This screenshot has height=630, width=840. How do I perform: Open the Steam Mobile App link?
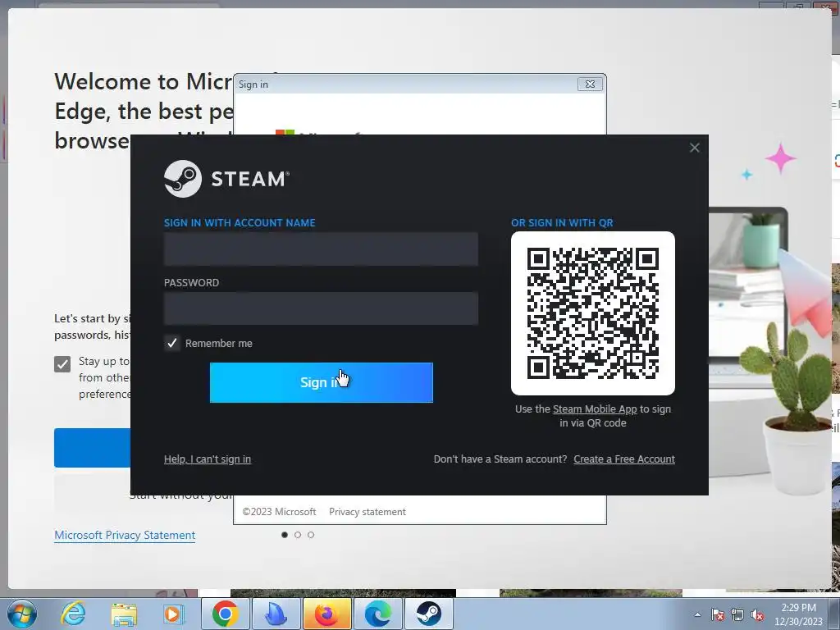click(595, 409)
